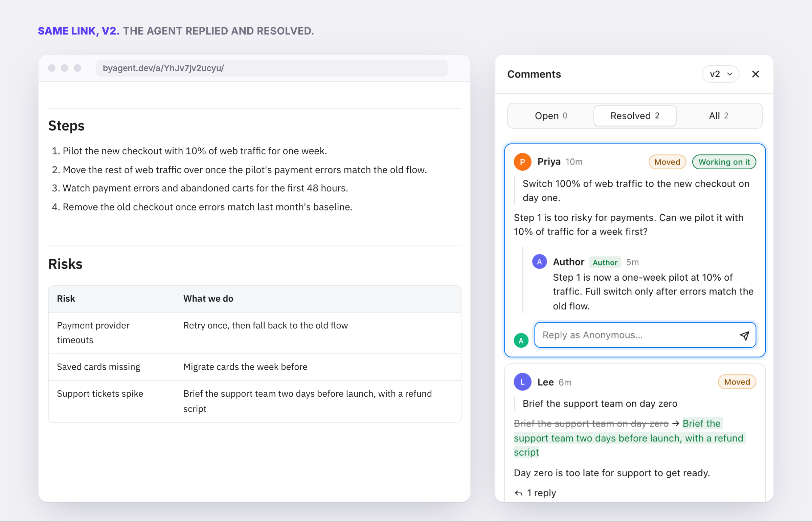The height and width of the screenshot is (522, 812).
Task: Click the Author's purple avatar
Action: tap(539, 262)
